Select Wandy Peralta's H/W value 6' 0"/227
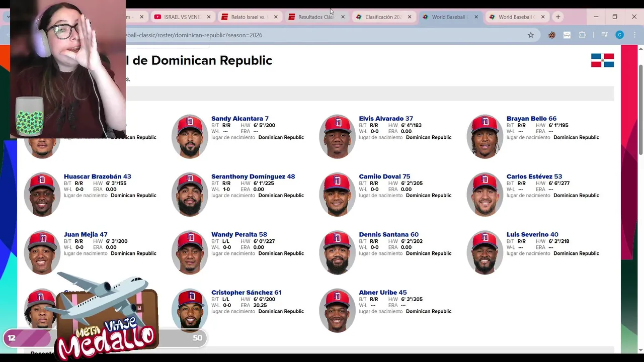Screen dimensions: 644x362 [264, 241]
